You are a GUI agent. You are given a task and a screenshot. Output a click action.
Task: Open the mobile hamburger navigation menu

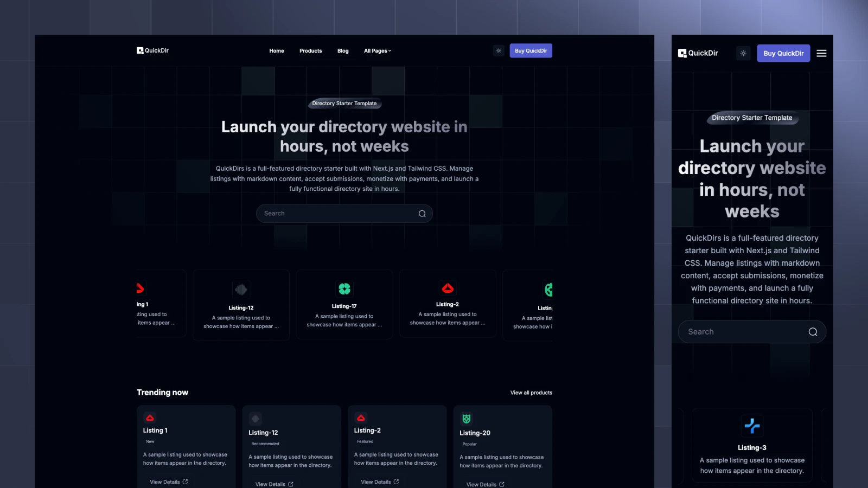821,53
